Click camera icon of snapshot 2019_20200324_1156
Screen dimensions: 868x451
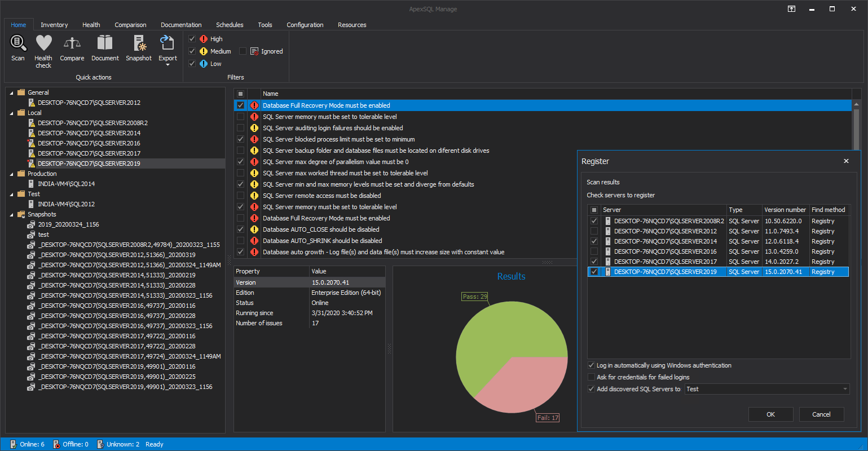pos(32,224)
